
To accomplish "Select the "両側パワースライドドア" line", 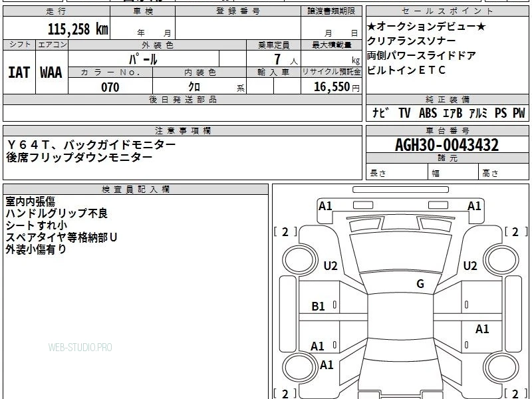I will 422,56.
